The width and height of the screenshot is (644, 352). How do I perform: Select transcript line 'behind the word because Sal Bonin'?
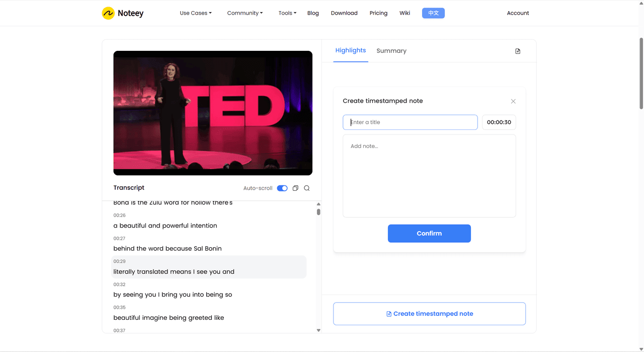click(168, 249)
